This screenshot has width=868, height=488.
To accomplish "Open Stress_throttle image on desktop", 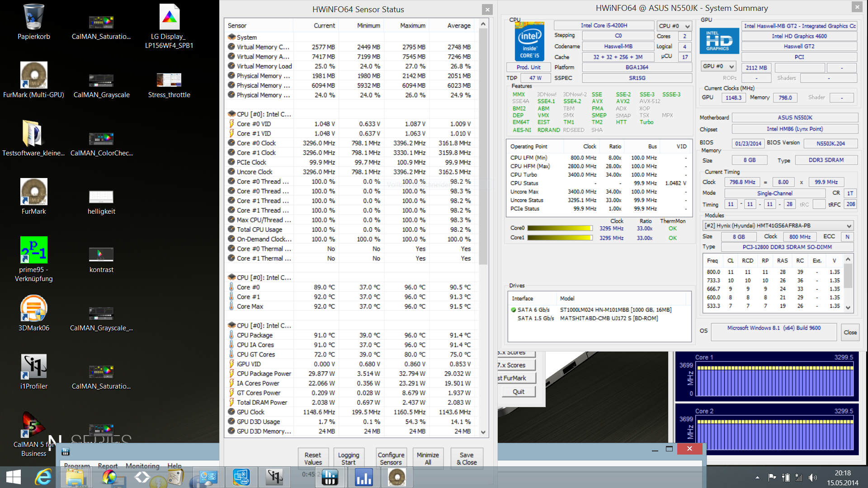I will pos(169,80).
